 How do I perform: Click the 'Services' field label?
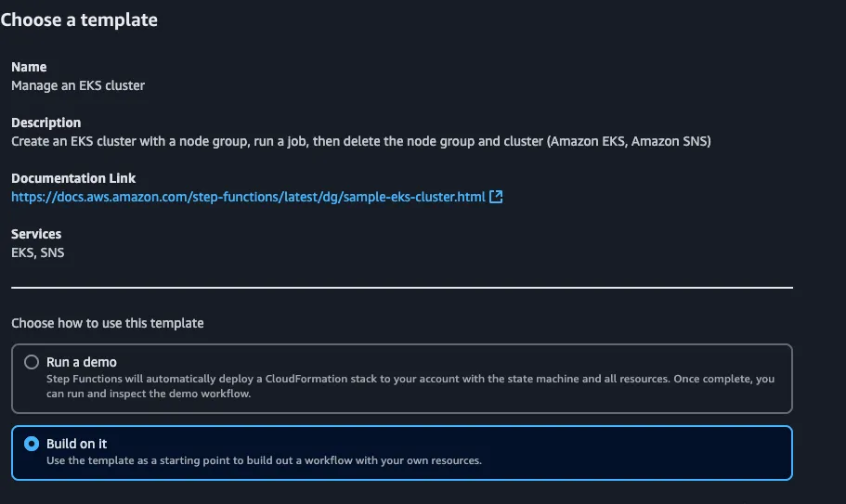[x=36, y=234]
